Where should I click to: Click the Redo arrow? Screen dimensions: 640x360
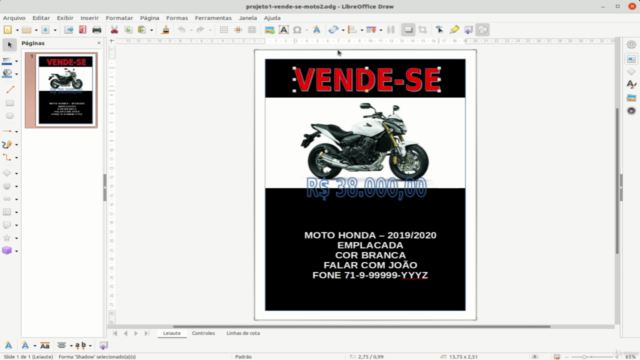click(x=200, y=30)
